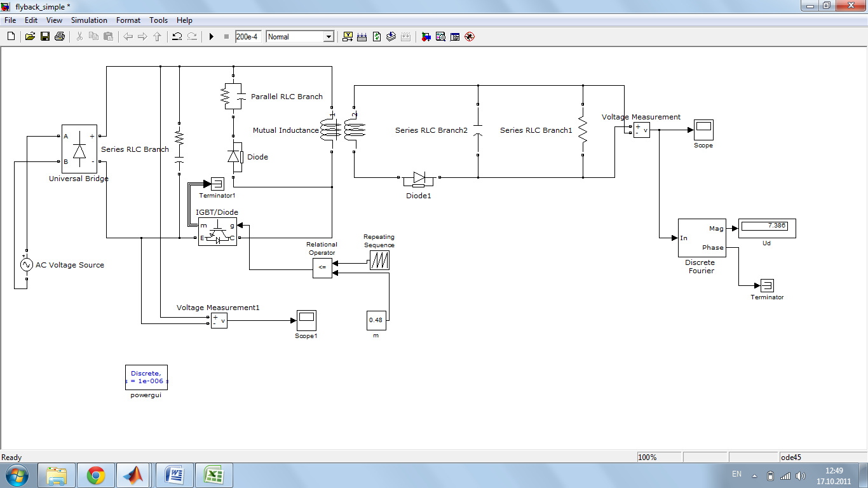Open the Help menu
The height and width of the screenshot is (488, 868).
point(184,20)
